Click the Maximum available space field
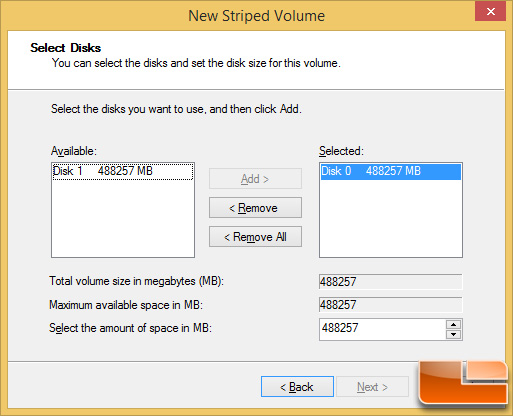 click(391, 305)
